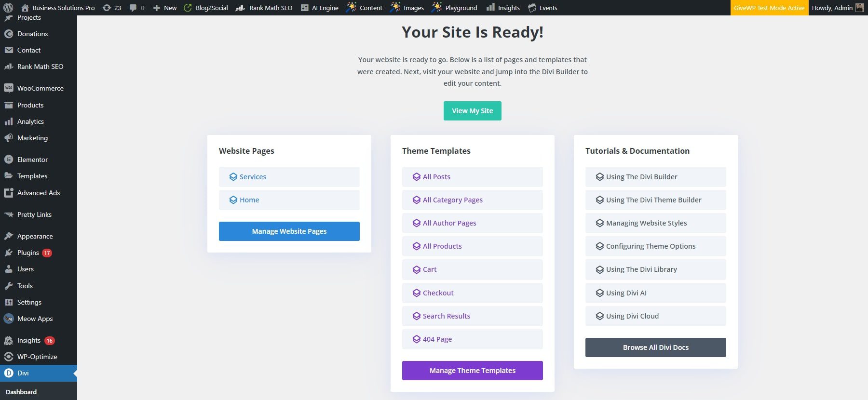Image resolution: width=868 pixels, height=400 pixels.
Task: Select Dashboard submenu under Divi
Action: click(x=21, y=392)
